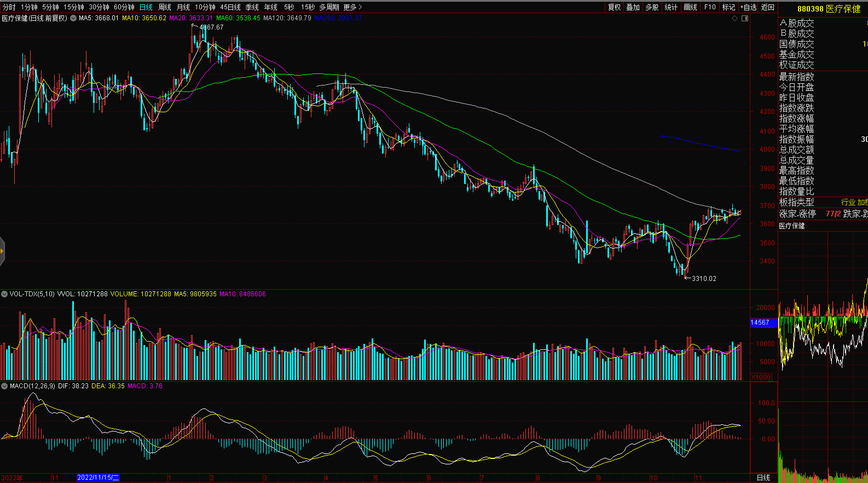Click the highlighted date 2022/11/15/二

(99, 478)
